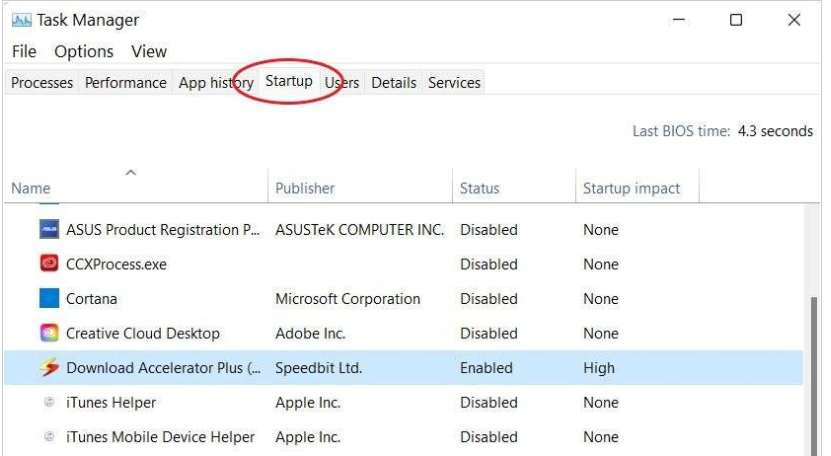The image size is (831, 456).
Task: Select the Speedbit Ltd. publisher row
Action: (318, 368)
